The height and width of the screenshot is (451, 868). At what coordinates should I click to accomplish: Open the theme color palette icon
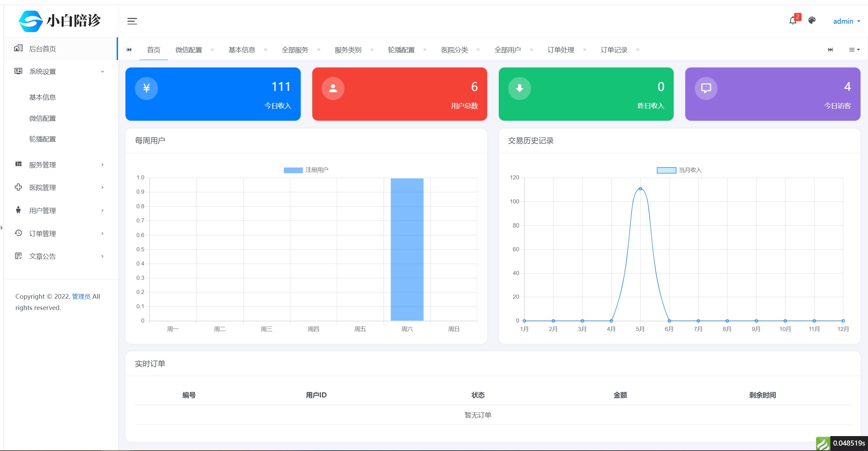tap(812, 20)
